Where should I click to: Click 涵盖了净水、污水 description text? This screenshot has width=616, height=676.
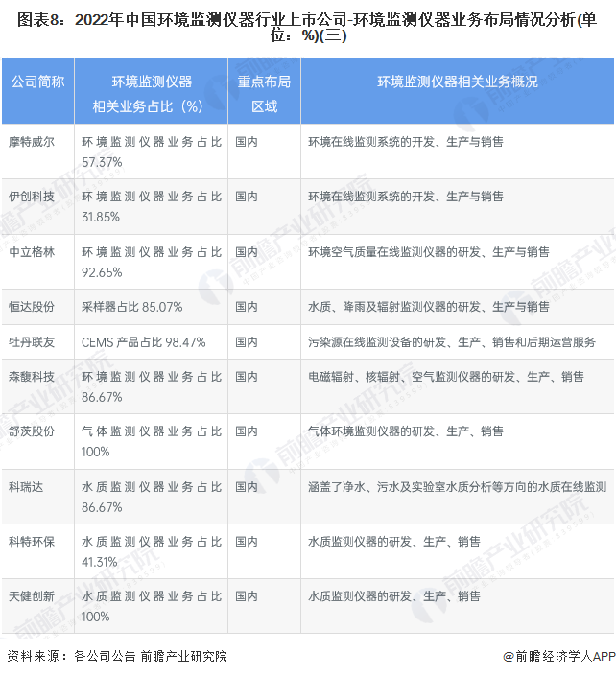tap(458, 487)
